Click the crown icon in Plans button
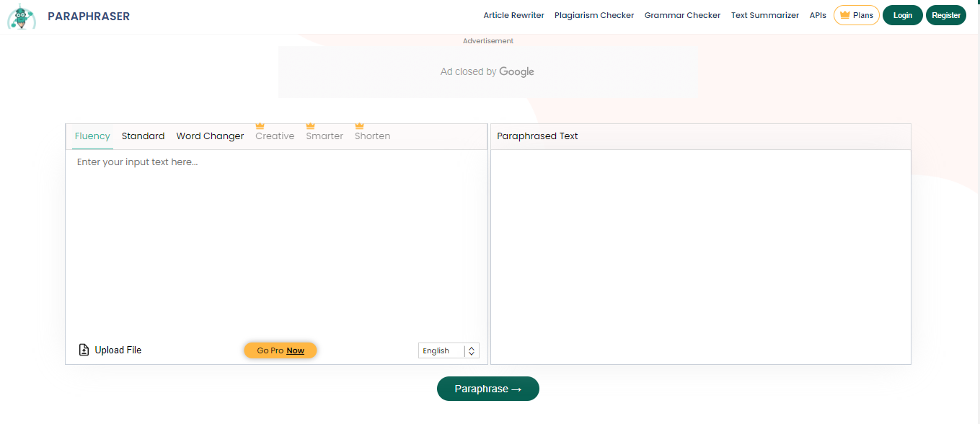980x424 pixels. pyautogui.click(x=844, y=15)
